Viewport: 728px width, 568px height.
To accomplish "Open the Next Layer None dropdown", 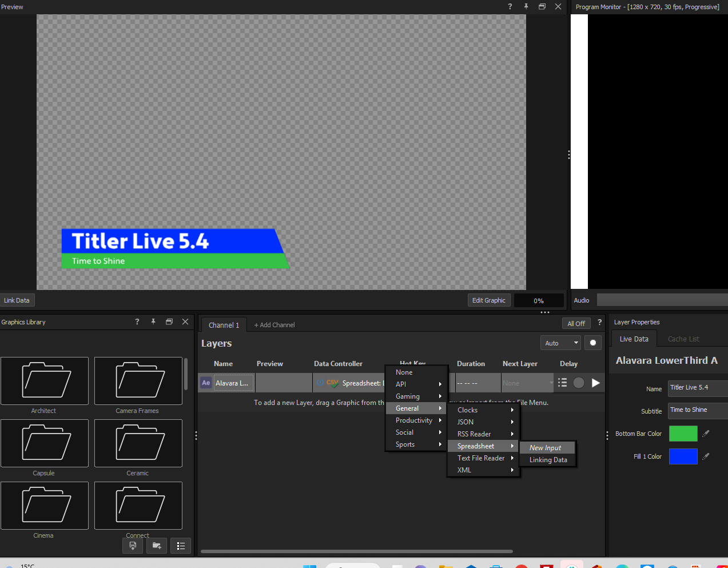I will (527, 383).
